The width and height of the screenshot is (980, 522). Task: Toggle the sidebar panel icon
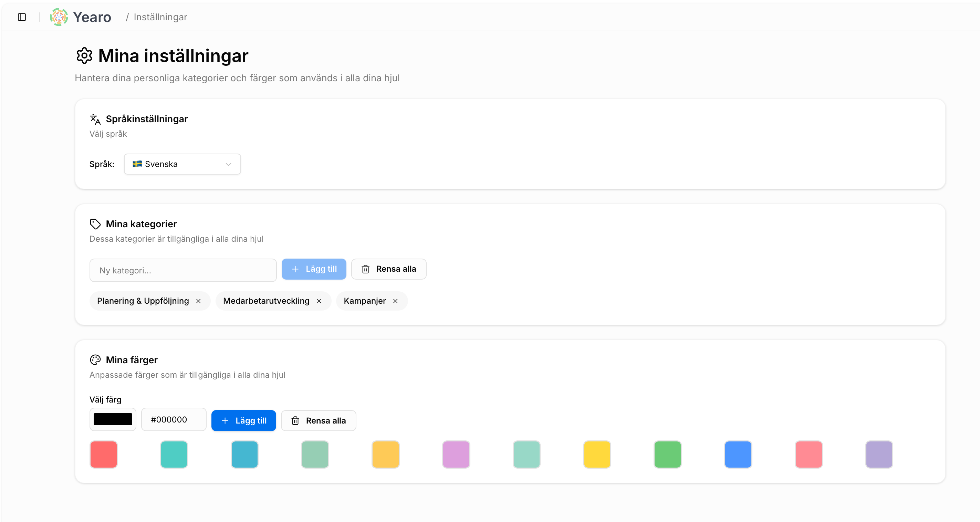(22, 17)
